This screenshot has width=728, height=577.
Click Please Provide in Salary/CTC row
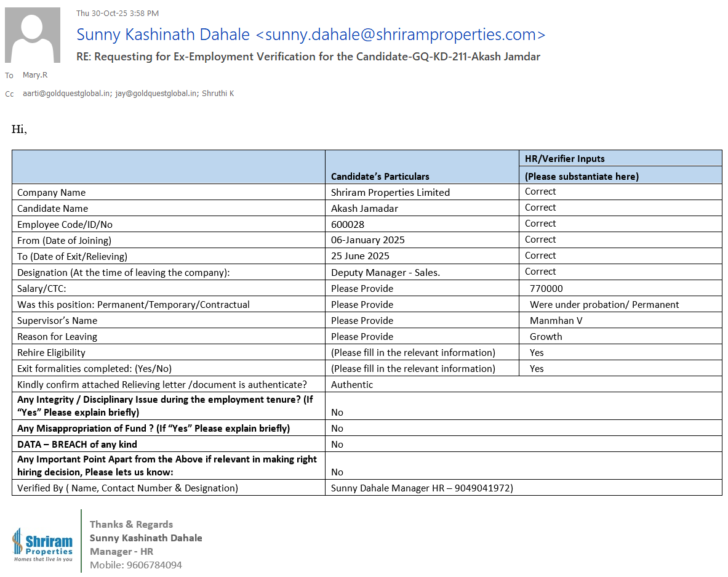(x=362, y=288)
